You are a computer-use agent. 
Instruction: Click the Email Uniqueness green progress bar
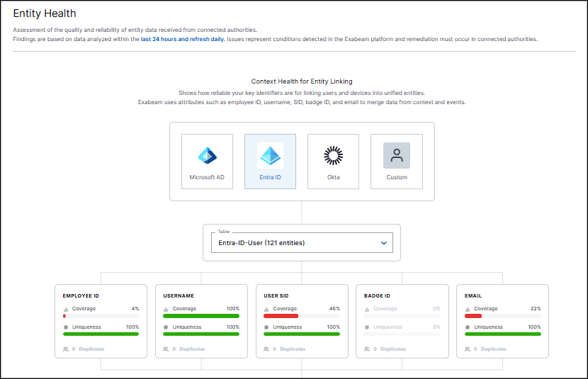click(x=503, y=334)
